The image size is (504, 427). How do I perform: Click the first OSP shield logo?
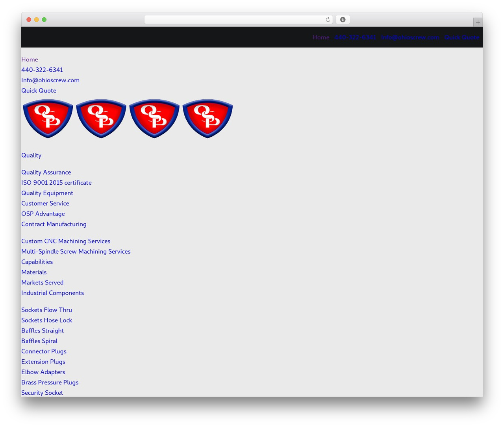48,119
